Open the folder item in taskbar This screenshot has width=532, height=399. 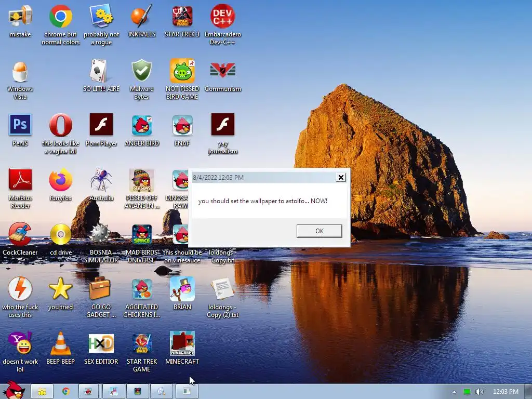coord(42,392)
